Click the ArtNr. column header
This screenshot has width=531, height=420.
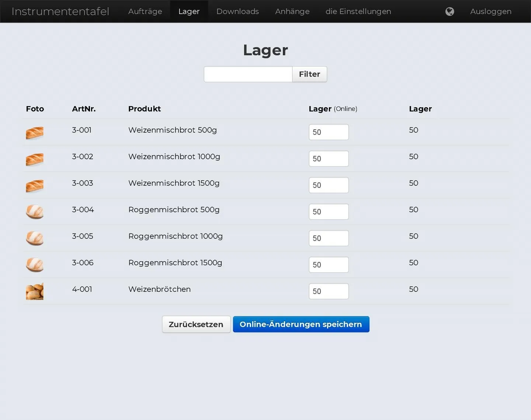point(84,109)
